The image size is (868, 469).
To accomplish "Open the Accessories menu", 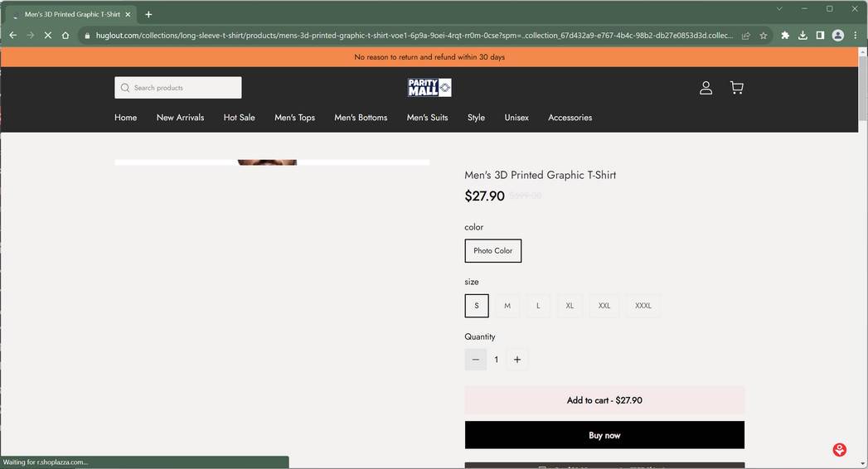I will point(570,118).
